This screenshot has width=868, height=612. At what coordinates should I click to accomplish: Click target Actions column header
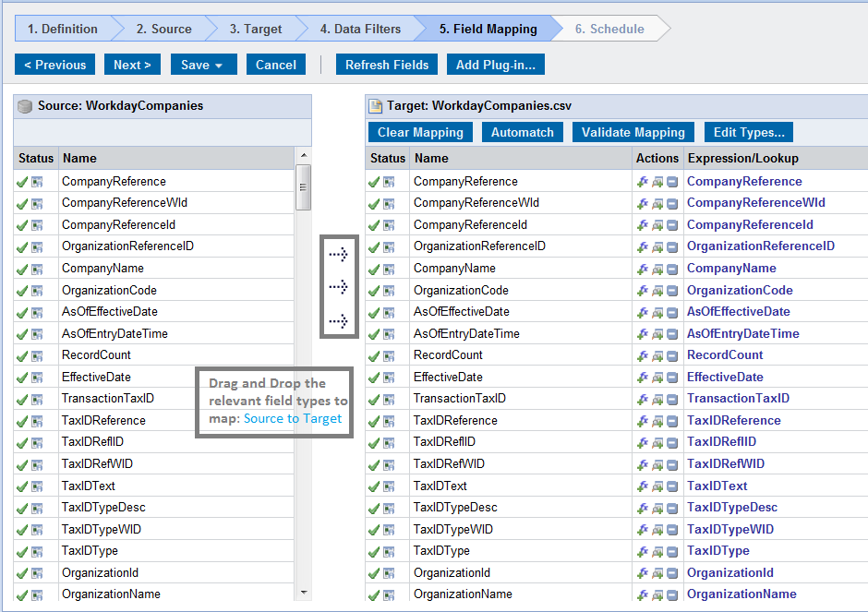click(657, 158)
